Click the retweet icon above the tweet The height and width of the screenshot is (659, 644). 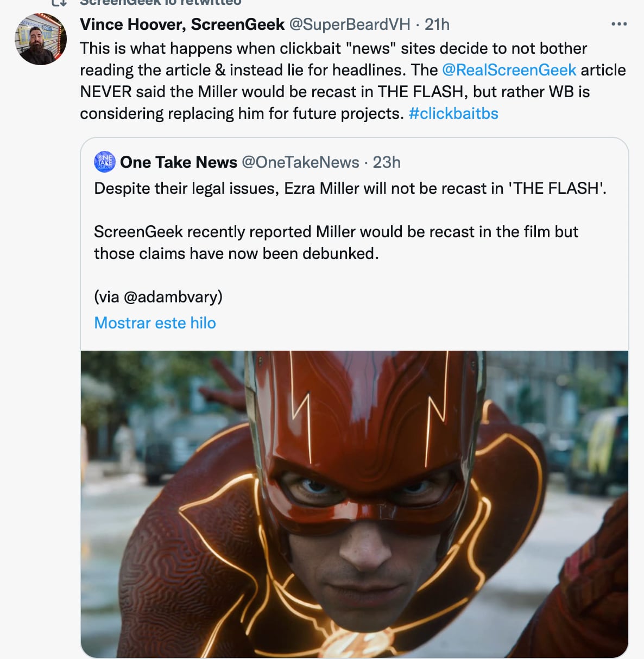[x=59, y=2]
